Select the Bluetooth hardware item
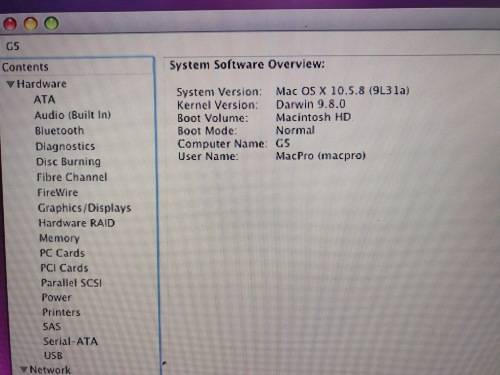This screenshot has height=375, width=500. coord(59,131)
